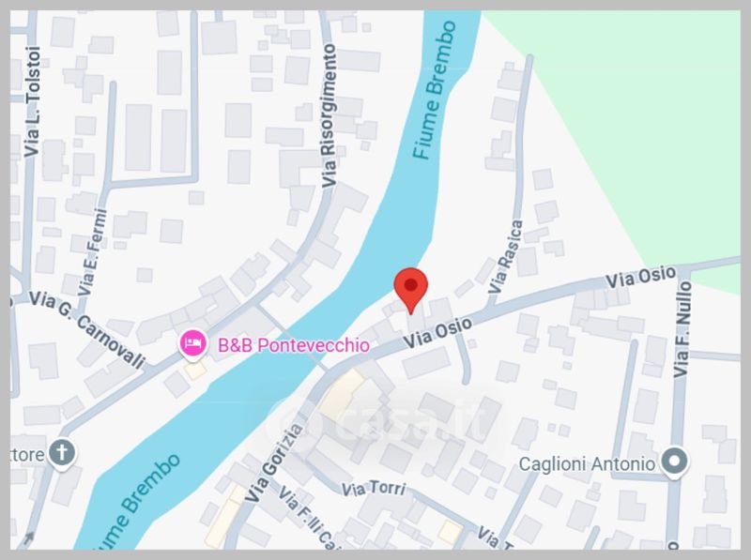Click the Via L. Tolstoi street label
Viewport: 751px width, 560px height.
(x=32, y=101)
